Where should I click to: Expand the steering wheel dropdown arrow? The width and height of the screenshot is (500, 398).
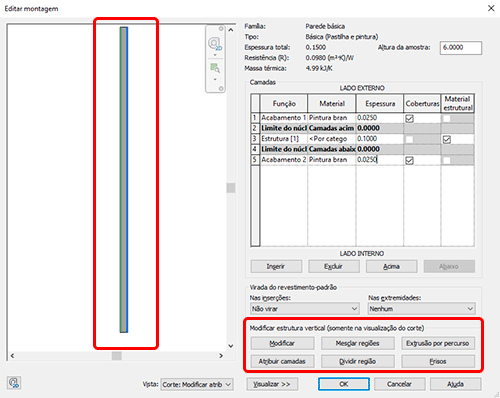(215, 55)
